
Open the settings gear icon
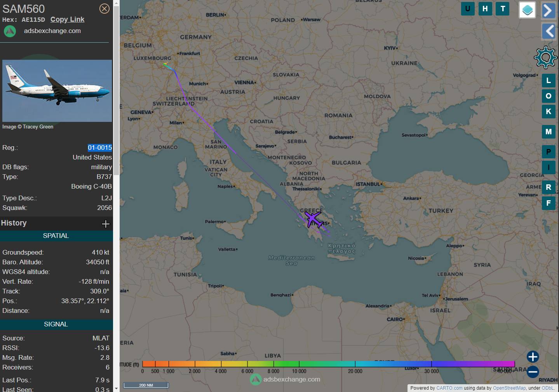[x=545, y=57]
